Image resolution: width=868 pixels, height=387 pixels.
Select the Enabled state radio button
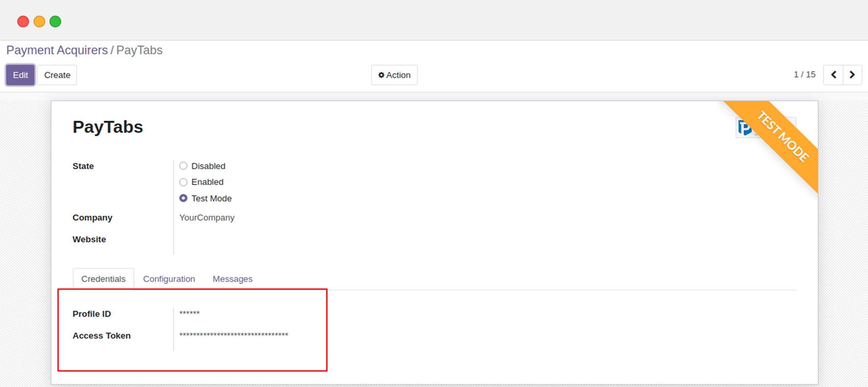coord(183,182)
